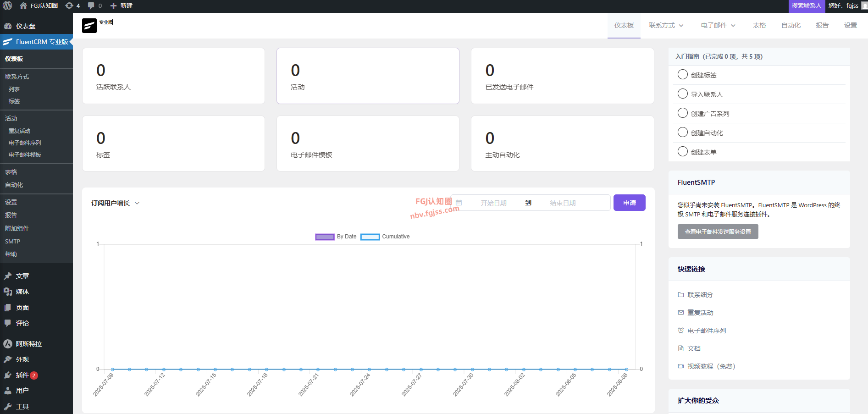
Task: Switch to the 设置 top tab
Action: [x=851, y=25]
